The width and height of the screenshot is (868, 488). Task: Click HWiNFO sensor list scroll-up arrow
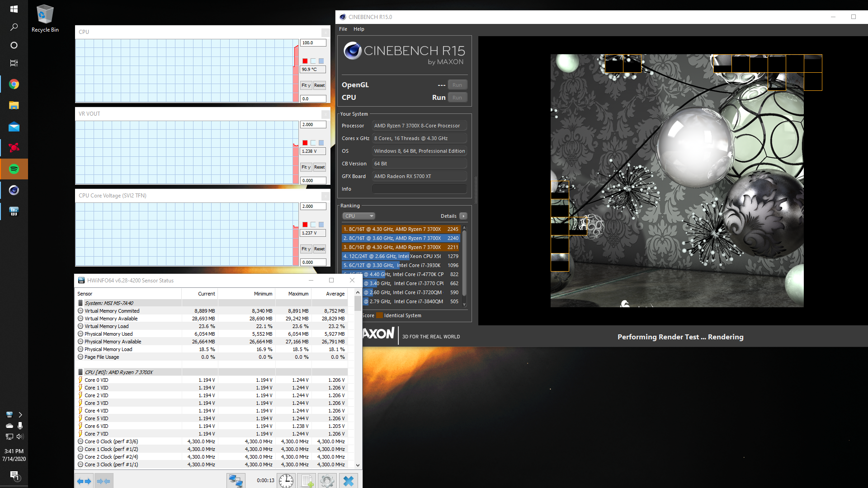tap(358, 293)
